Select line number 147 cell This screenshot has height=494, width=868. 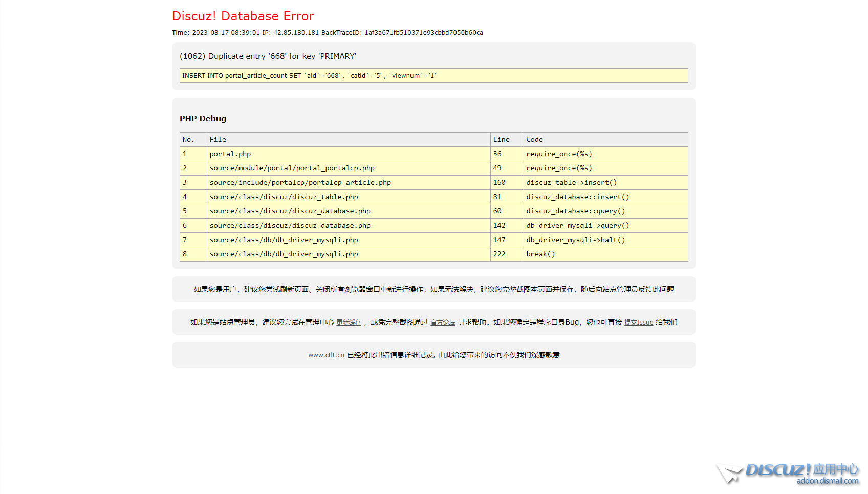point(507,240)
